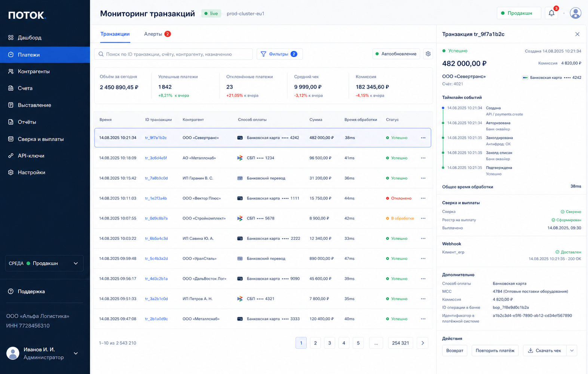Expand the СРЕДА Продакшн environment selector
588x374 pixels.
(45, 263)
